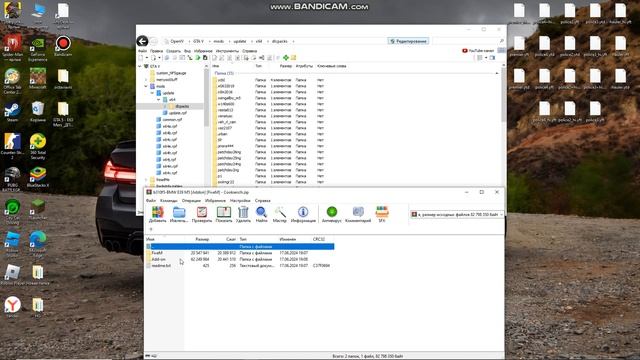The height and width of the screenshot is (360, 640).
Task: Click update breadcrumb in OpenIV address bar
Action: tap(240, 41)
